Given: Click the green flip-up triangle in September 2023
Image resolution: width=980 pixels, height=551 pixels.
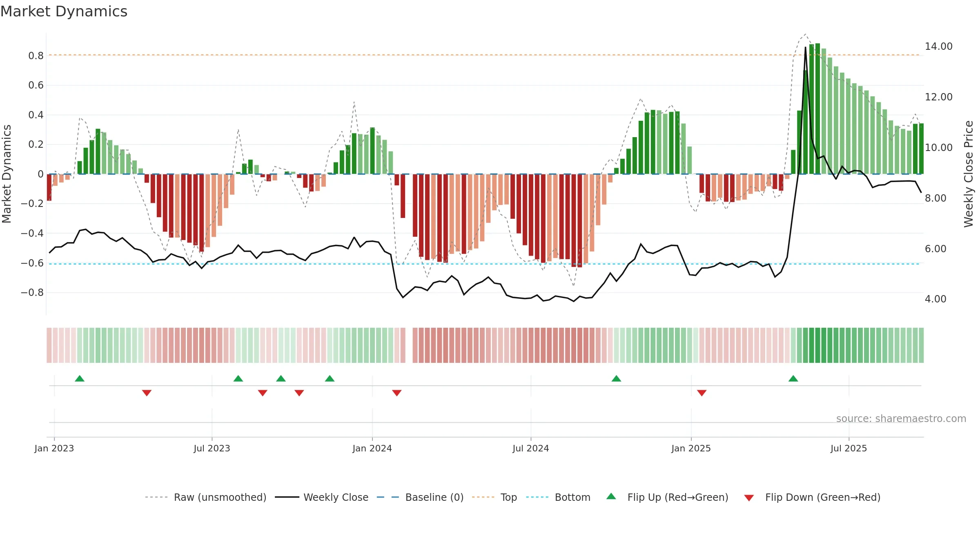Looking at the screenshot, I should click(281, 379).
